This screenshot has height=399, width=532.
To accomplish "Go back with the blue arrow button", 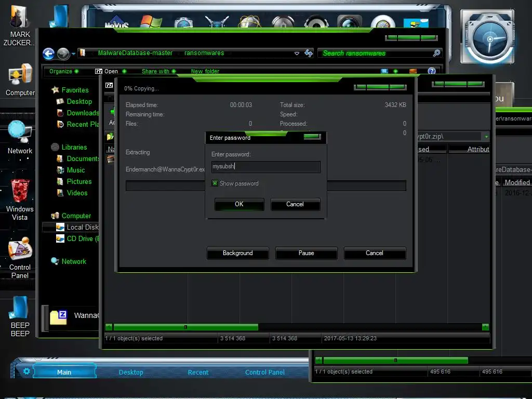I will tap(48, 54).
